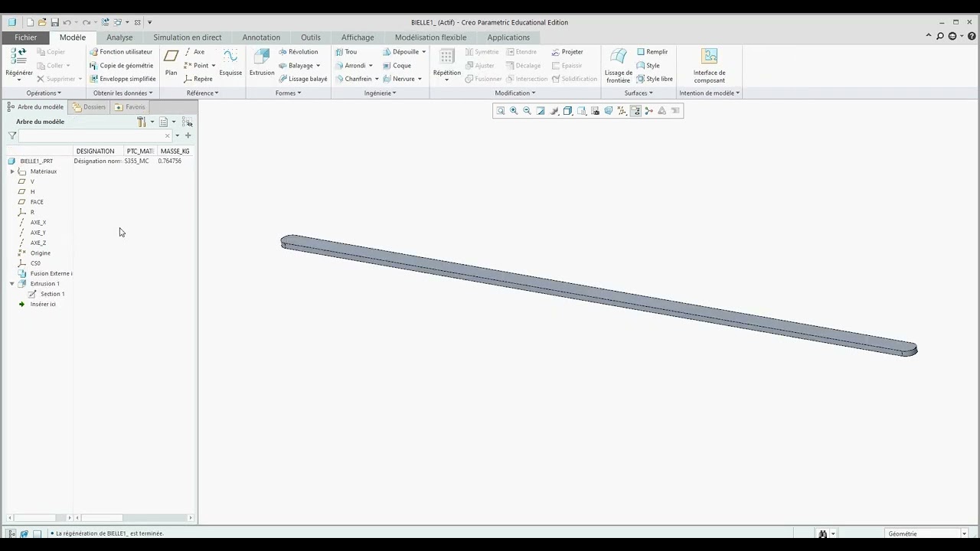The width and height of the screenshot is (980, 551).
Task: Open the Formes group dropdown
Action: [288, 93]
